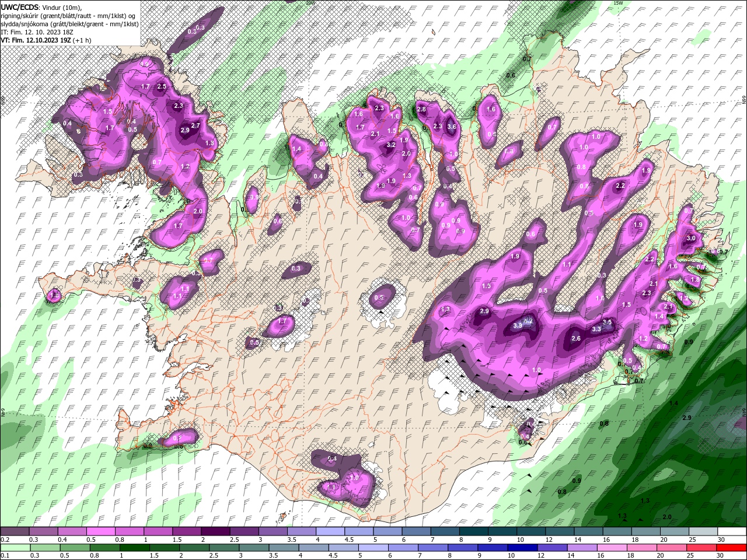This screenshot has height=560, width=747.
Task: Click the '15W' longitude label
Action: pos(619,3)
